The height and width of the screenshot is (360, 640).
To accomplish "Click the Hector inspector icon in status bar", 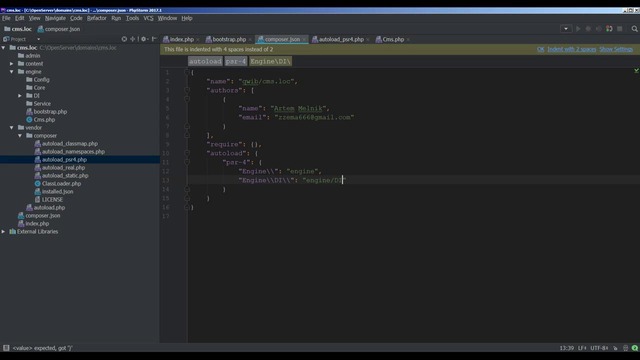I will pyautogui.click(x=625, y=348).
